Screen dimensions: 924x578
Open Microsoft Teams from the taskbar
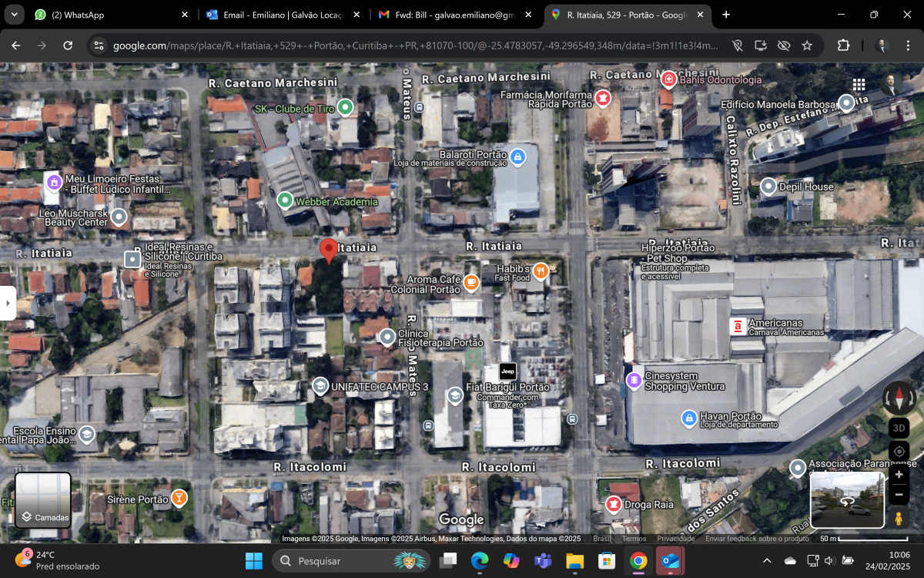coord(544,560)
